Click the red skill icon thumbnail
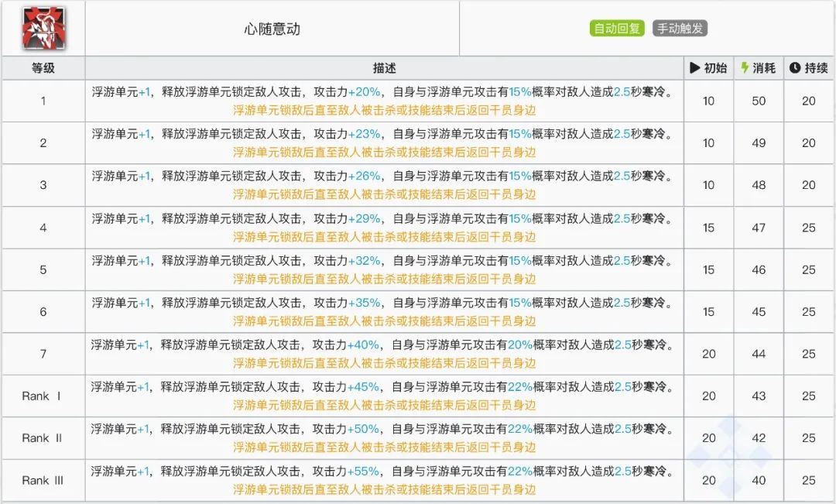Image resolution: width=836 pixels, height=504 pixels. (43, 29)
